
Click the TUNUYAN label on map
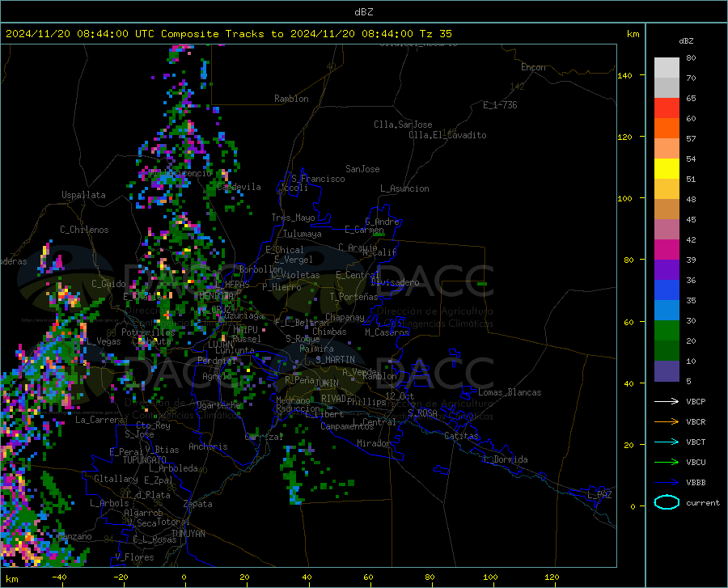tap(188, 533)
